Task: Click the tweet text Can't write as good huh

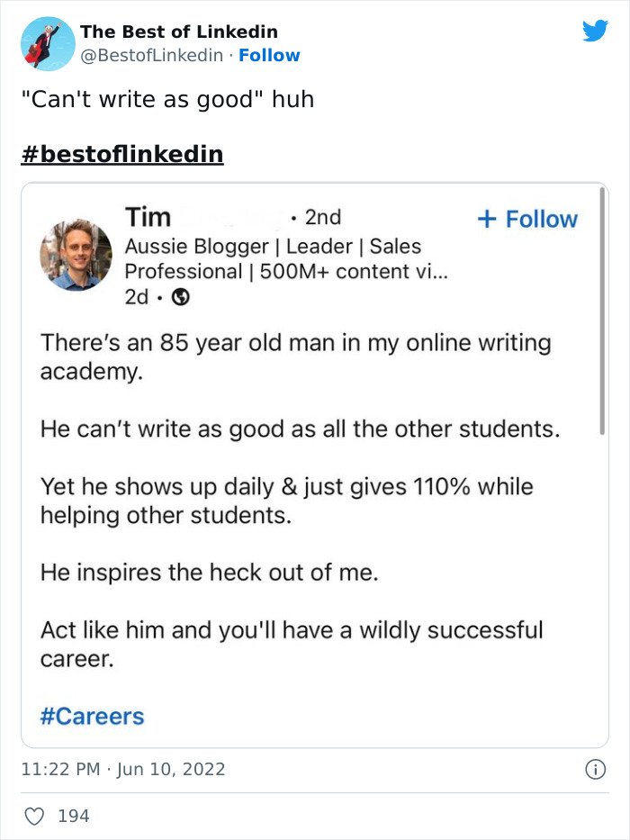Action: (x=166, y=100)
